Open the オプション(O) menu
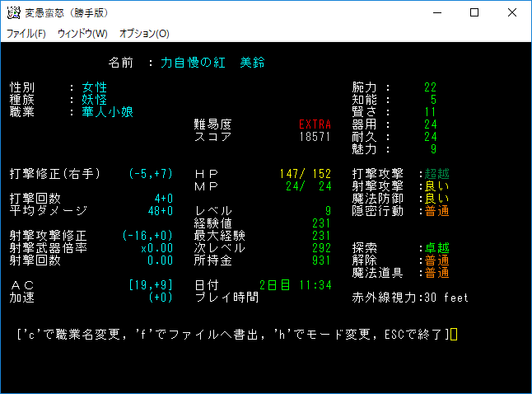The width and height of the screenshot is (532, 394). click(144, 34)
